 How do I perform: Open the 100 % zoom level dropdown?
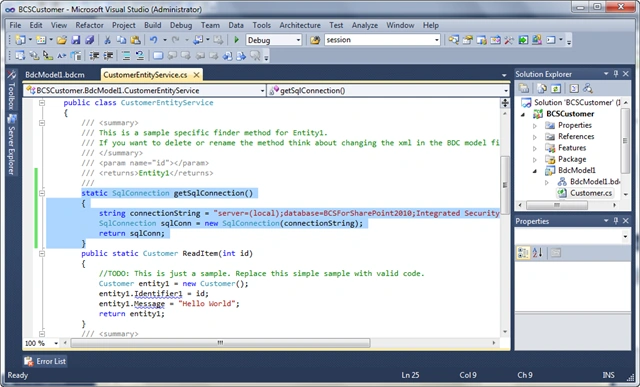point(56,343)
